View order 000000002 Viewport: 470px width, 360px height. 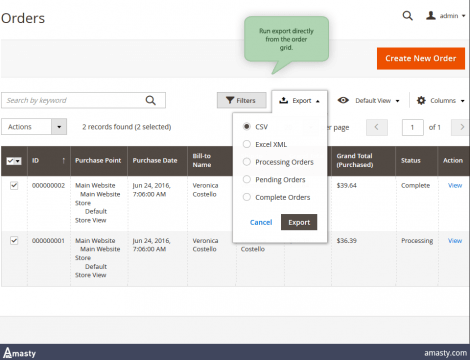coord(455,185)
